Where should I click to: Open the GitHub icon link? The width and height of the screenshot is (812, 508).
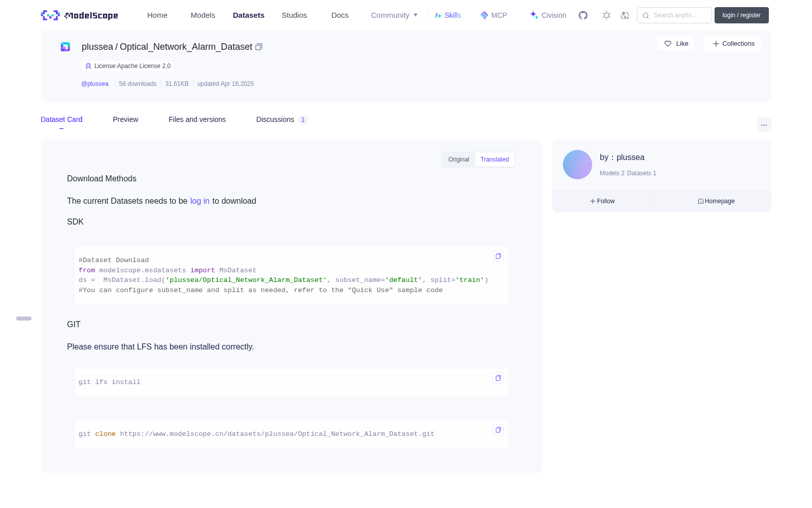pos(583,15)
